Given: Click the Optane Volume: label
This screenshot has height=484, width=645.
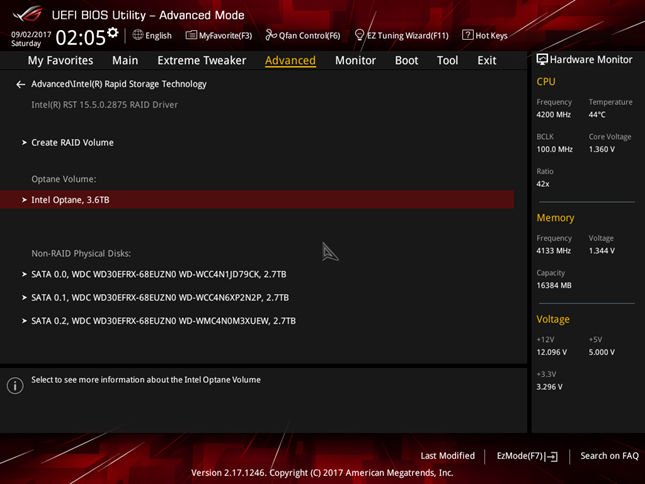Looking at the screenshot, I should click(x=64, y=179).
